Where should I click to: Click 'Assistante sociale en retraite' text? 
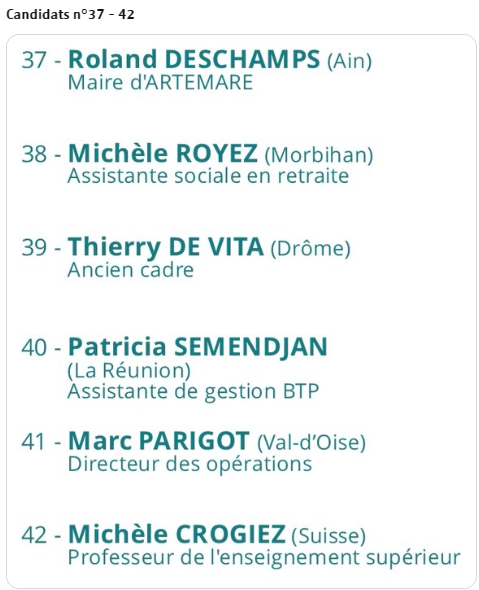[x=208, y=176]
